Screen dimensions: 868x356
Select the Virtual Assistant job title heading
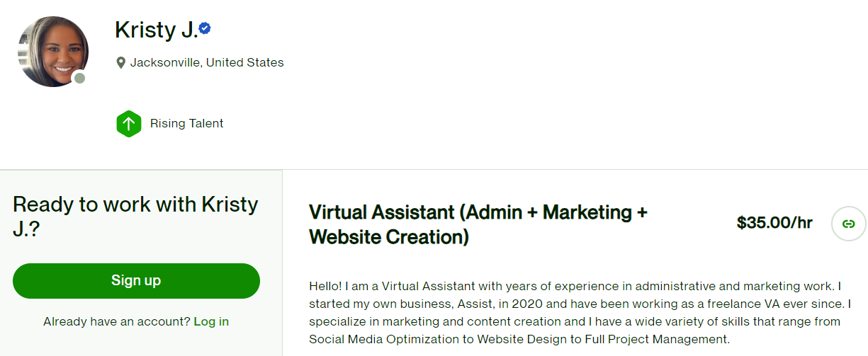[x=478, y=212]
